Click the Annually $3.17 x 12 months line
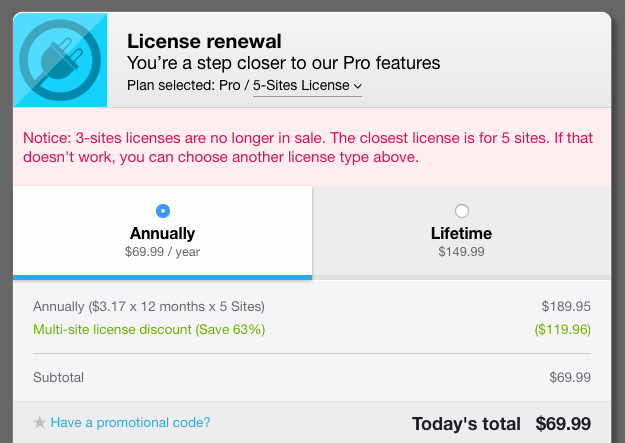The width and height of the screenshot is (625, 443). pyautogui.click(x=149, y=306)
